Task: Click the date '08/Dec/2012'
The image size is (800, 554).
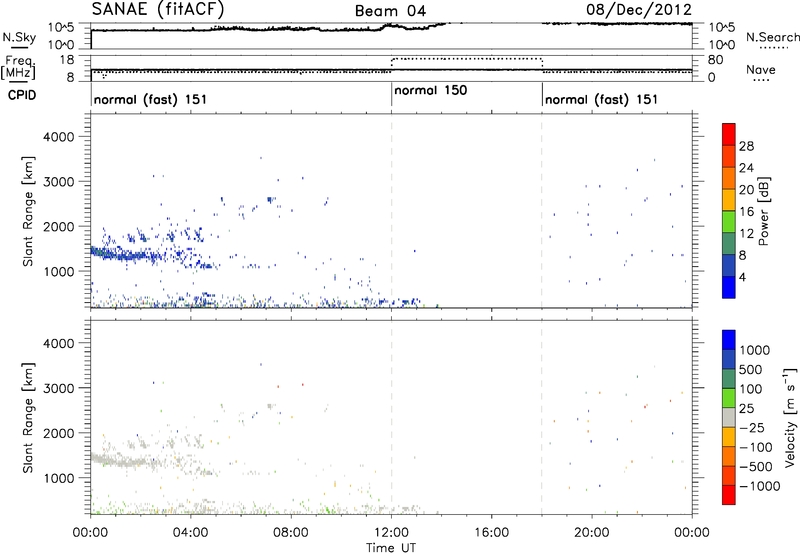Action: 639,9
